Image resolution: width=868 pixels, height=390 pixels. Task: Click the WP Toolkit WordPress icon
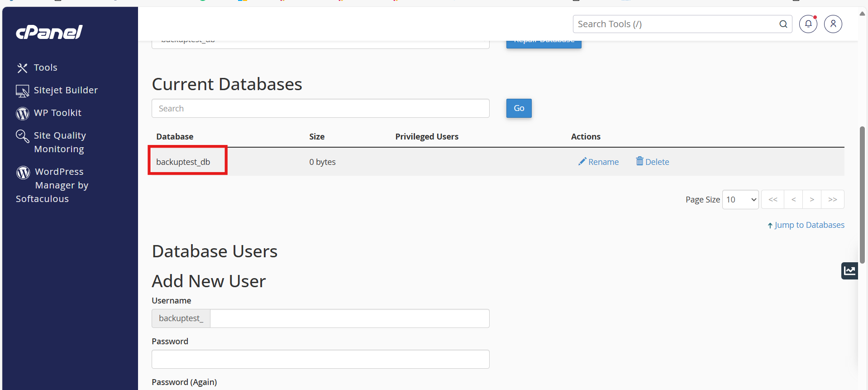(23, 113)
